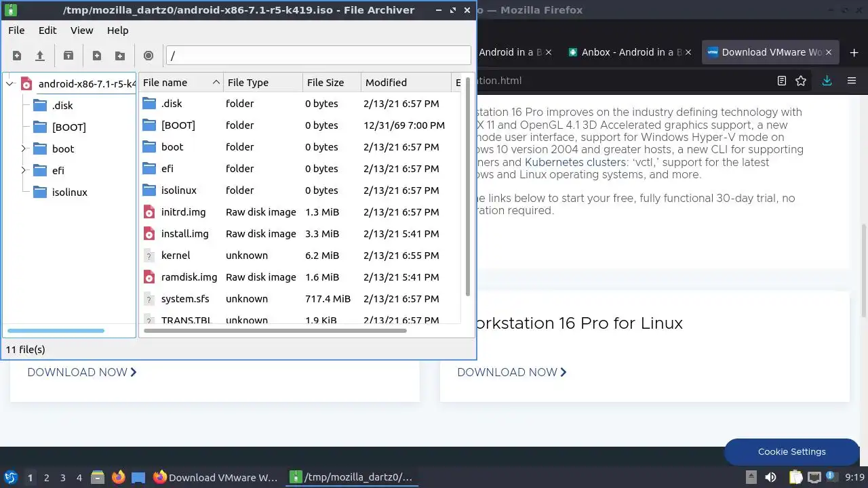868x488 pixels.
Task: Click the New Archive toolbar icon
Action: pyautogui.click(x=17, y=56)
